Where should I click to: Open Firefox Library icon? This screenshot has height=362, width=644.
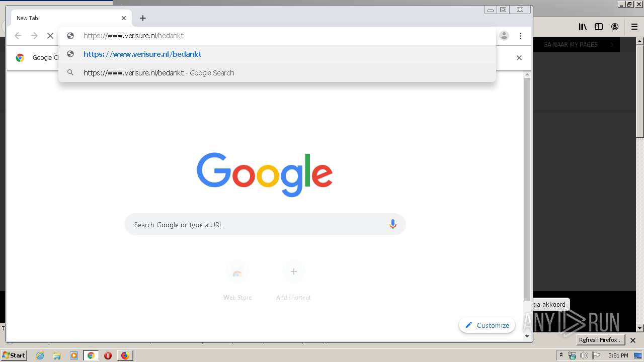(583, 27)
